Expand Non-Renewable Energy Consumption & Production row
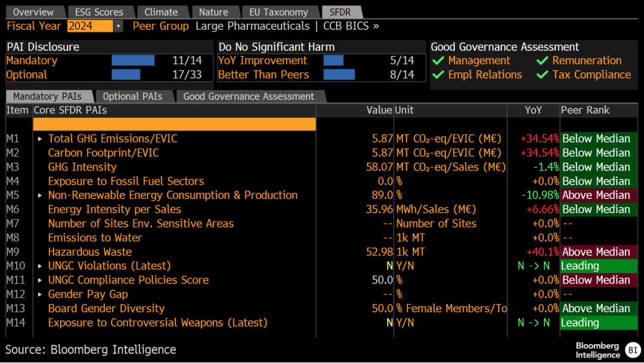The height and width of the screenshot is (363, 644). 40,195
